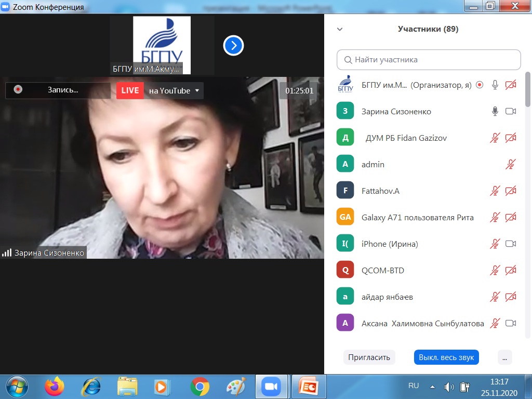The height and width of the screenshot is (399, 532).
Task: Open the more options "..." button
Action: 504,357
